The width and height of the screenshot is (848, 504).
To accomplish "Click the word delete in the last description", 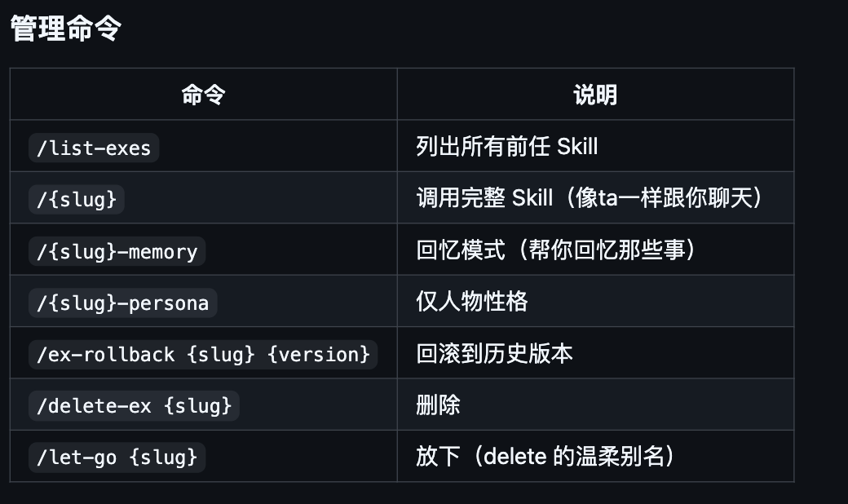I will [x=515, y=456].
